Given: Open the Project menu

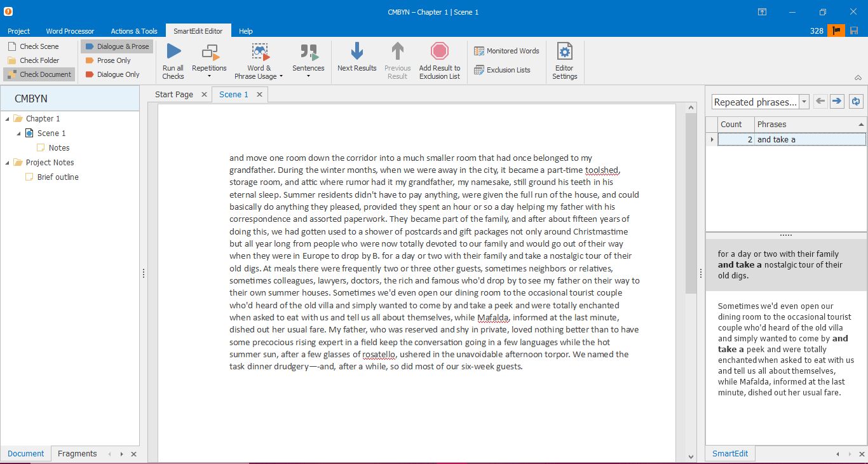Looking at the screenshot, I should (18, 31).
